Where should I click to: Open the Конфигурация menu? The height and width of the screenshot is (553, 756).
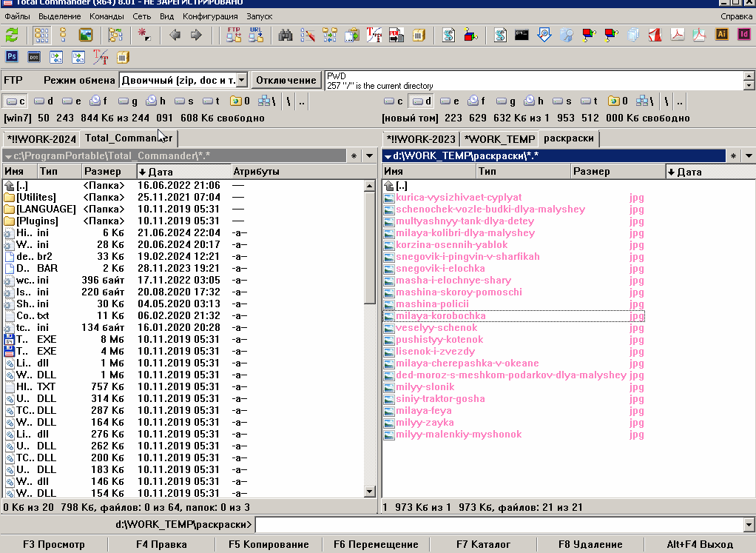(210, 16)
